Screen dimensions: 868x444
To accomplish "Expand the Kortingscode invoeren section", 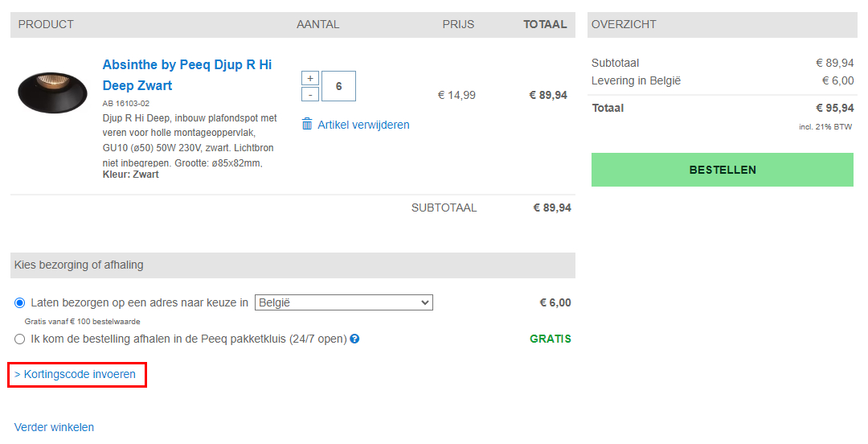I will [77, 375].
